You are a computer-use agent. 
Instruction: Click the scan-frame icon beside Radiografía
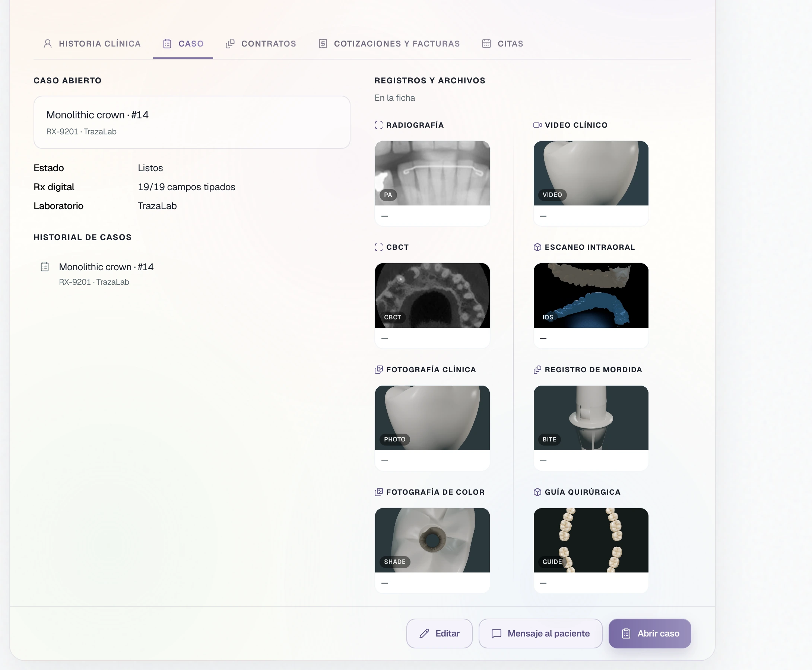(x=379, y=125)
